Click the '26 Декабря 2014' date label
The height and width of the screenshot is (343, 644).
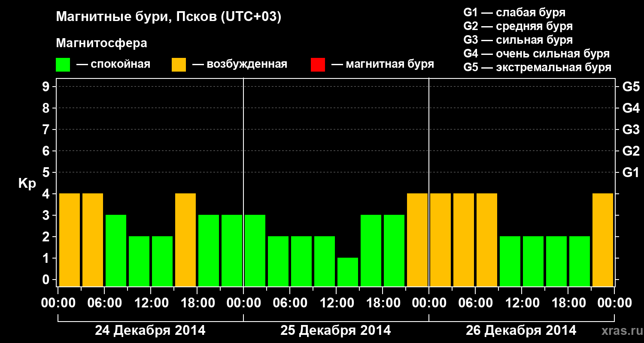pyautogui.click(x=521, y=331)
